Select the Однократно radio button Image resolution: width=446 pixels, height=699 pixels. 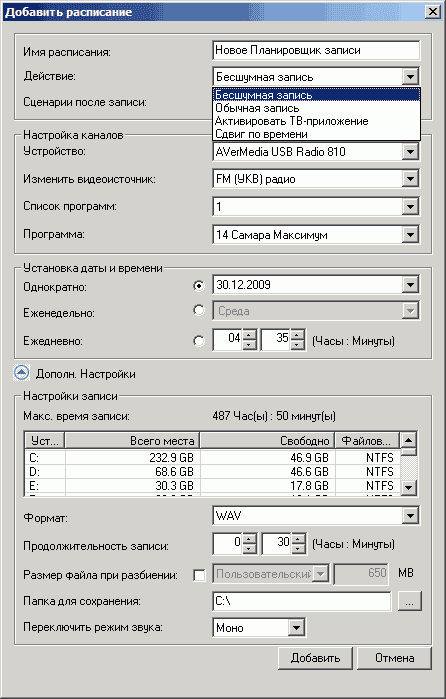coord(199,286)
